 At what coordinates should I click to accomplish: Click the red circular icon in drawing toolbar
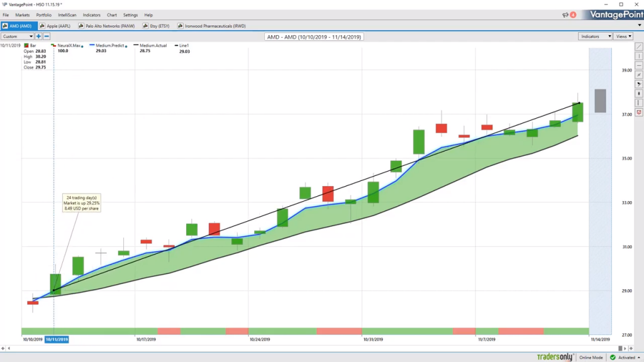[639, 112]
